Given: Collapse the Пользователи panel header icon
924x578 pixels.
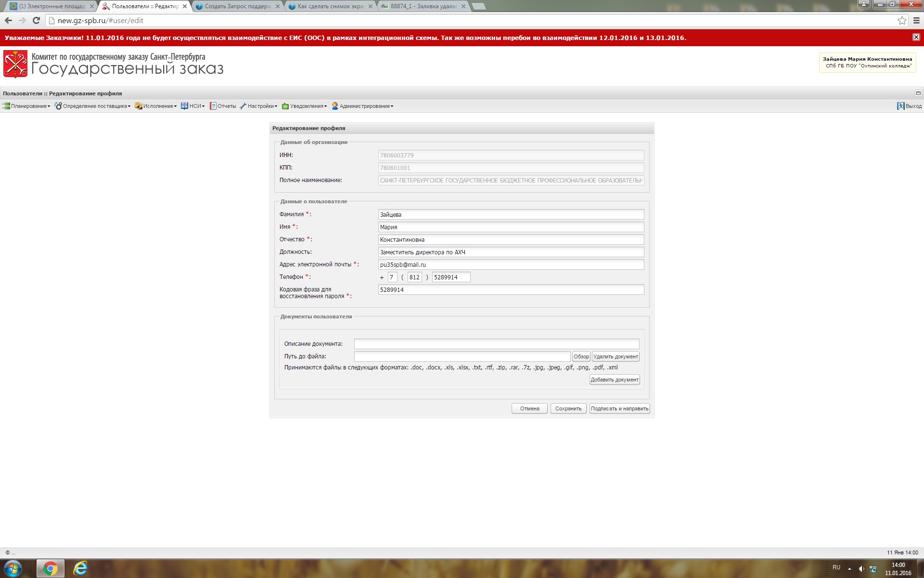Looking at the screenshot, I should [x=918, y=93].
